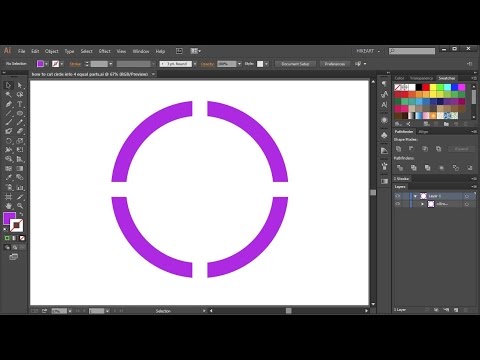Select the Mesh tool
Image resolution: width=480 pixels, height=360 pixels.
pyautogui.click(x=8, y=169)
